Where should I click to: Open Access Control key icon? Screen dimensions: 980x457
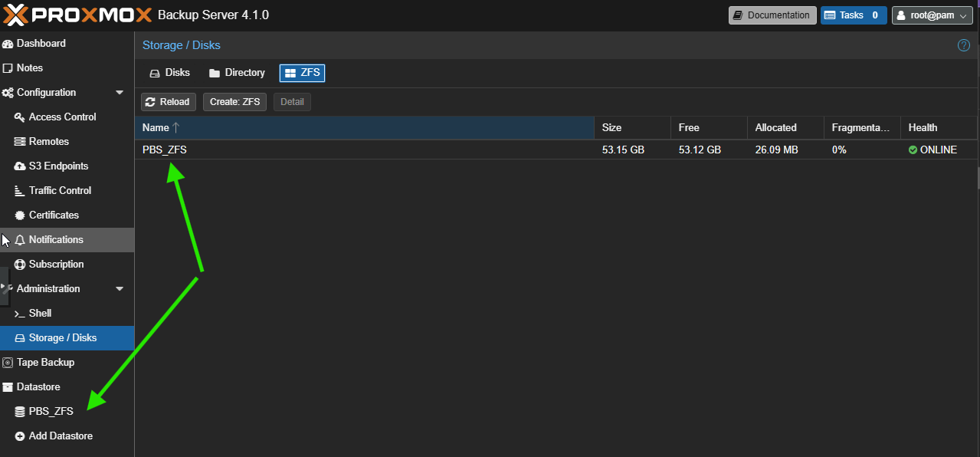(20, 117)
